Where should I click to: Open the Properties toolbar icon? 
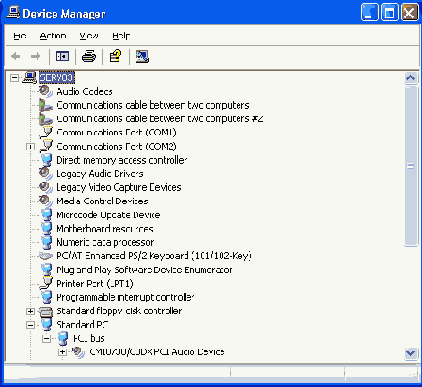(115, 56)
